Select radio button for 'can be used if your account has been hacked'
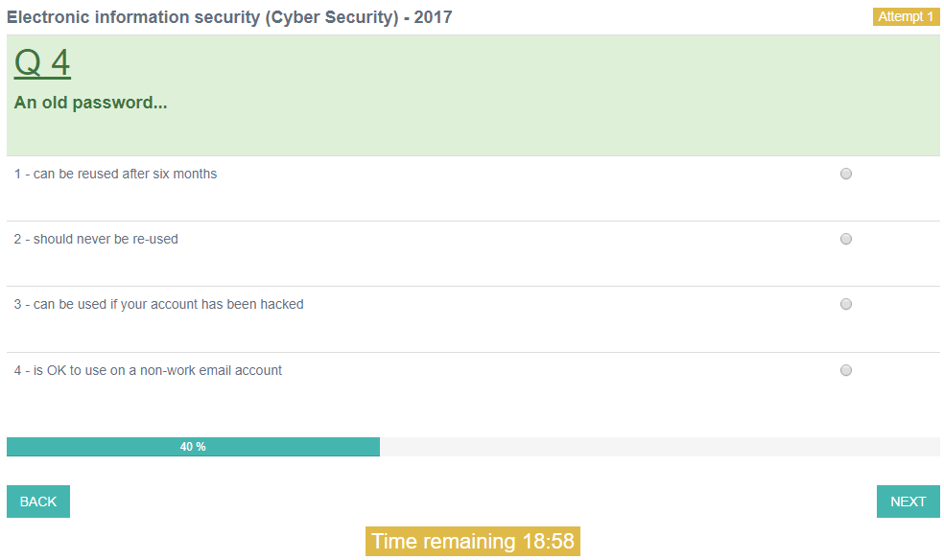This screenshot has width=944, height=560. 845,304
